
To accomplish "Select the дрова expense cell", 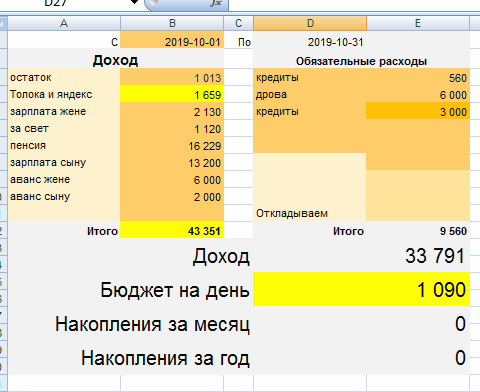I will pyautogui.click(x=310, y=94).
